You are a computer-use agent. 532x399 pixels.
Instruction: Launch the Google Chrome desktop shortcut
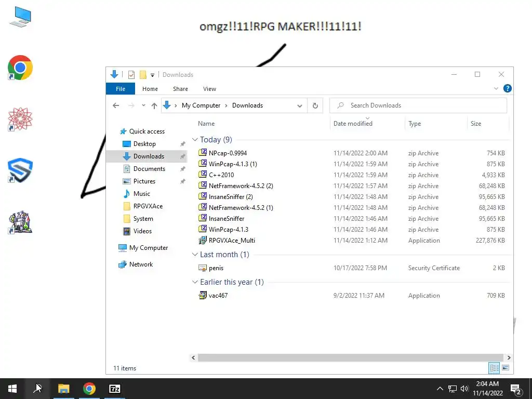tap(20, 68)
